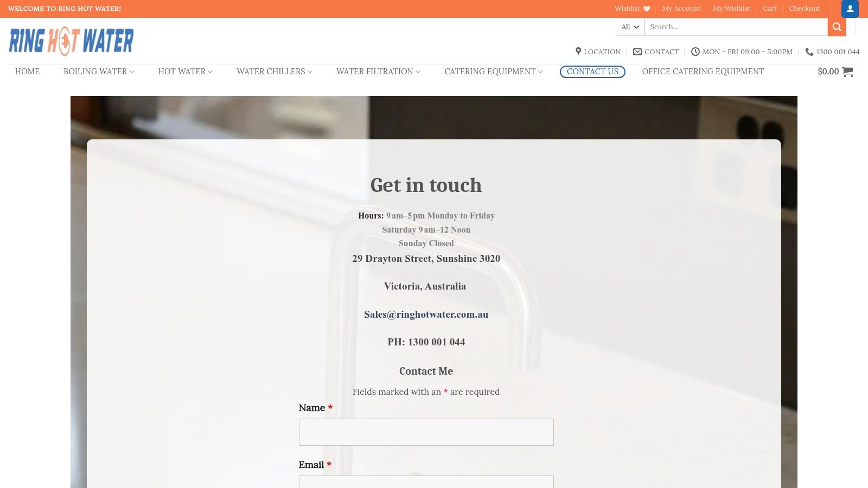This screenshot has height=488, width=868.
Task: Open the All categories search dropdown
Action: tap(630, 27)
